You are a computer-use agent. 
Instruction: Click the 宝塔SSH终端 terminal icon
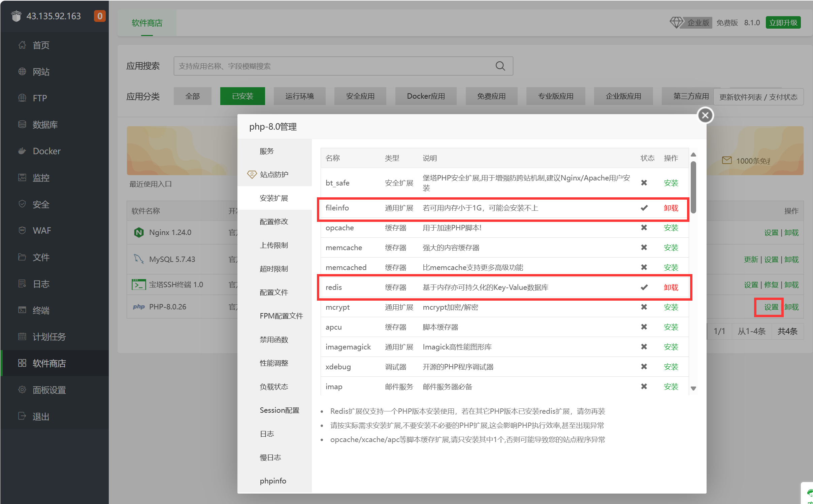coord(139,284)
